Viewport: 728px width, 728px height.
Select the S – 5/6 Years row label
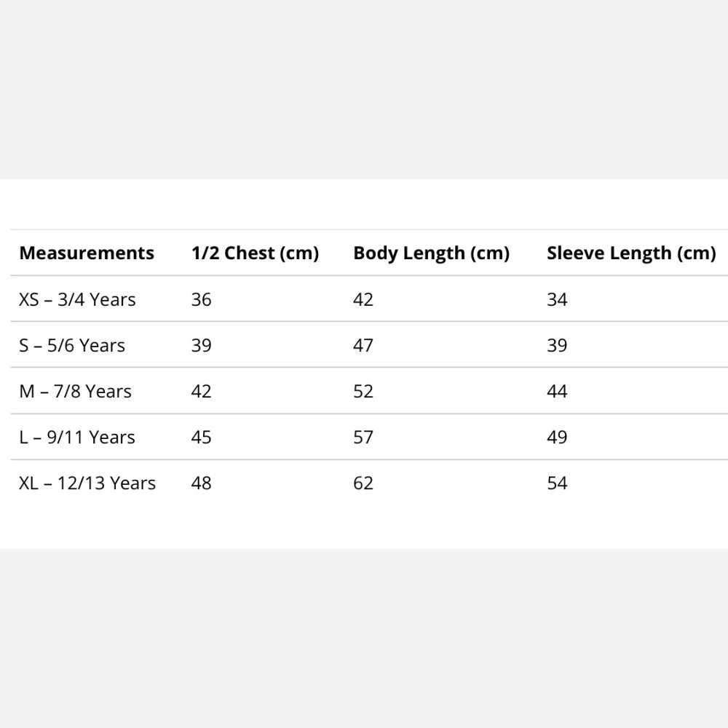[x=72, y=345]
